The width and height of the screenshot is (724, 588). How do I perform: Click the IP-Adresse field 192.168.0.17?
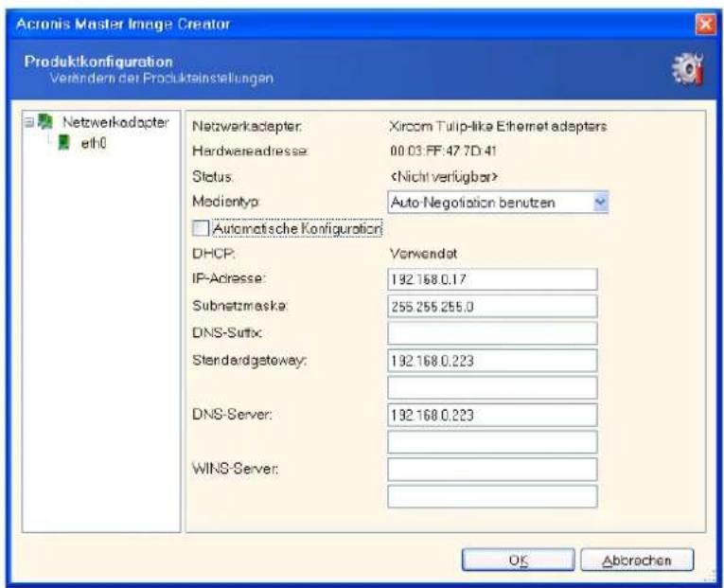coord(492,279)
